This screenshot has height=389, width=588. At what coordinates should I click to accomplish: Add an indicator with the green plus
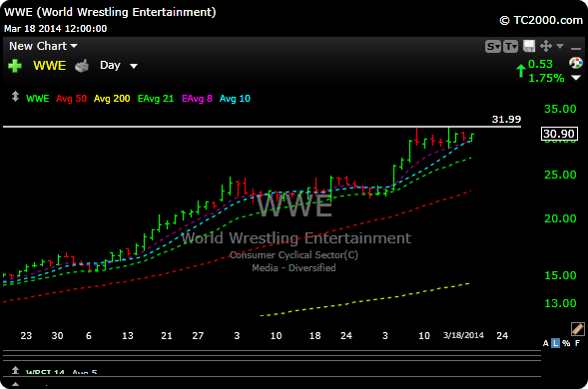pyautogui.click(x=15, y=66)
